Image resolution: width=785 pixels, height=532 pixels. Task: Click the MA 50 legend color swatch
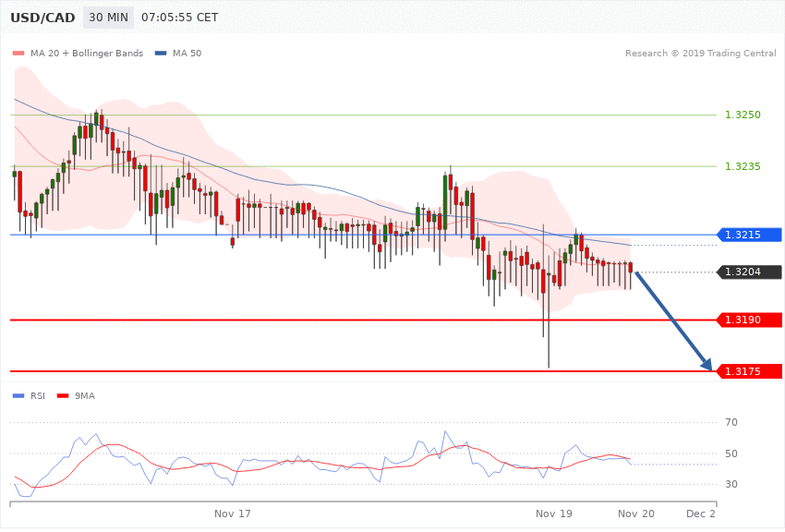[161, 53]
